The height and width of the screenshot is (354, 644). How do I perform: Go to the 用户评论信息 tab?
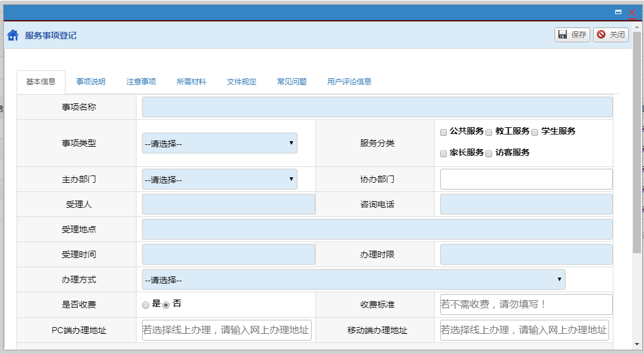(x=349, y=82)
